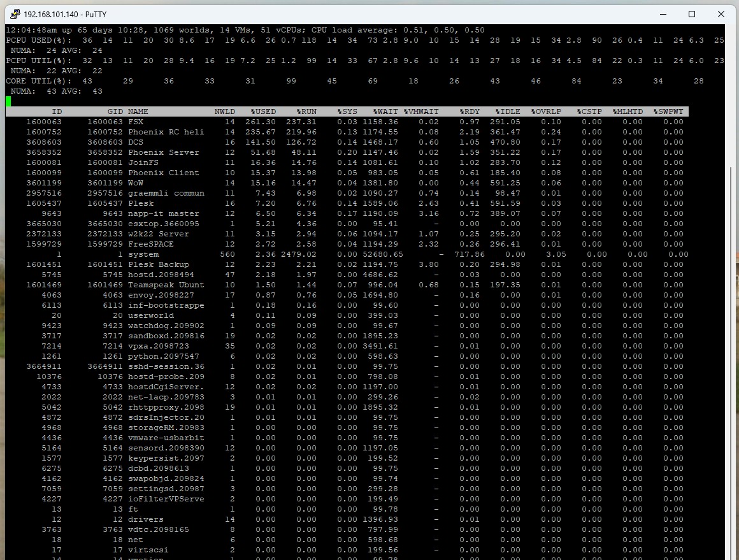Click the vmware-usbarbit process row
The height and width of the screenshot is (560, 739).
[x=166, y=438]
